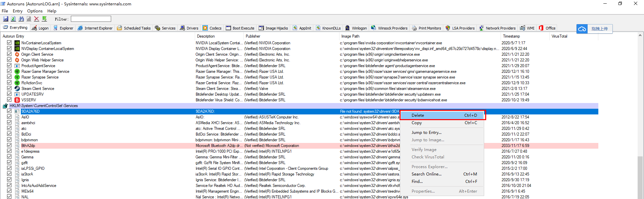Click the Origin Client Service orange icon
This screenshot has width=644, height=199.
(17, 54)
